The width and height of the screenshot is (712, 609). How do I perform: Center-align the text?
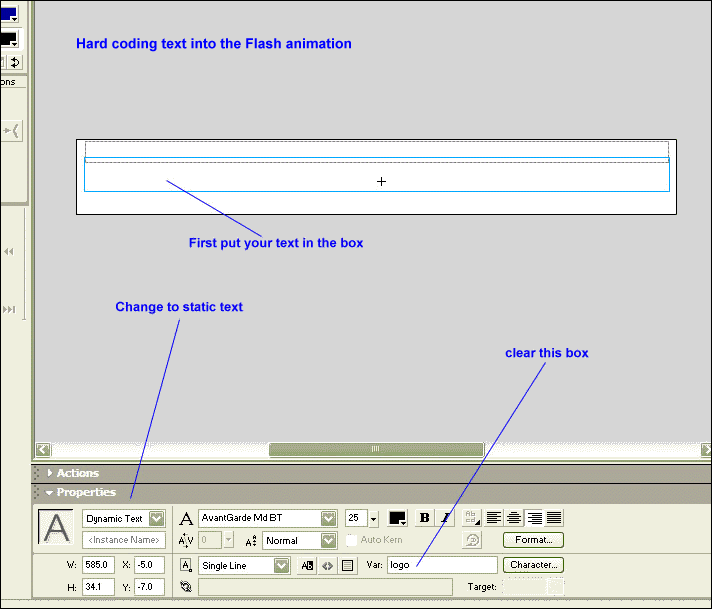513,518
